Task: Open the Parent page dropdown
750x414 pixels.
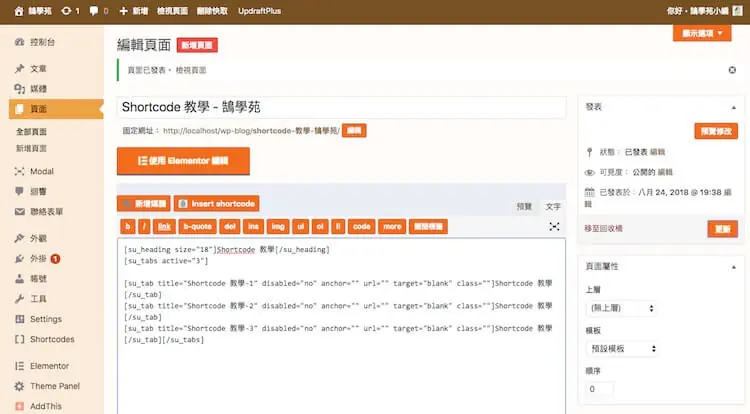Action: coord(621,308)
